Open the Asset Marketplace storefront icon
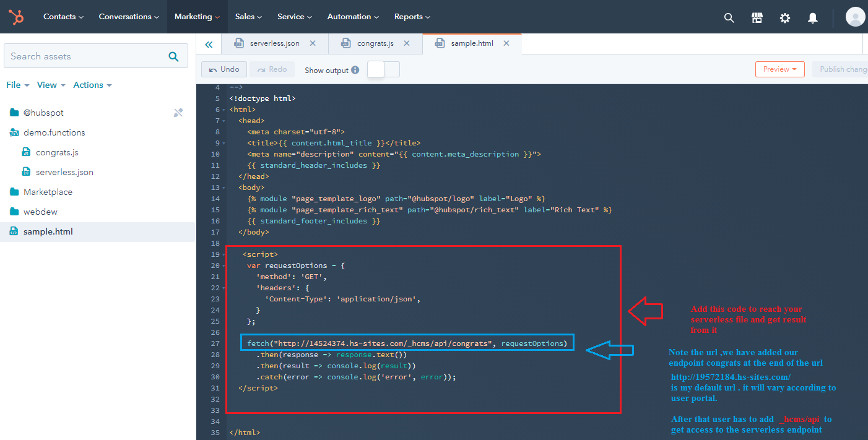The width and height of the screenshot is (868, 440). (x=757, y=17)
